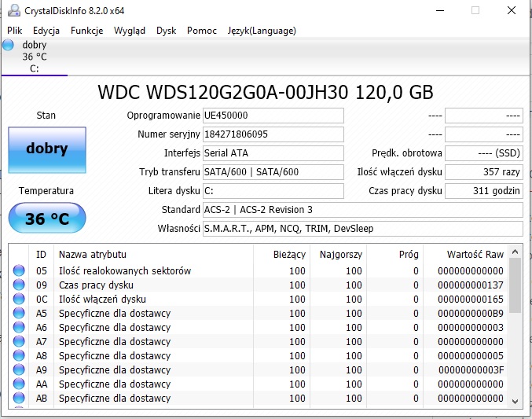This screenshot has height=419, width=532.
Task: Click the rotation speed field ---- (SSD)
Action: [484, 153]
